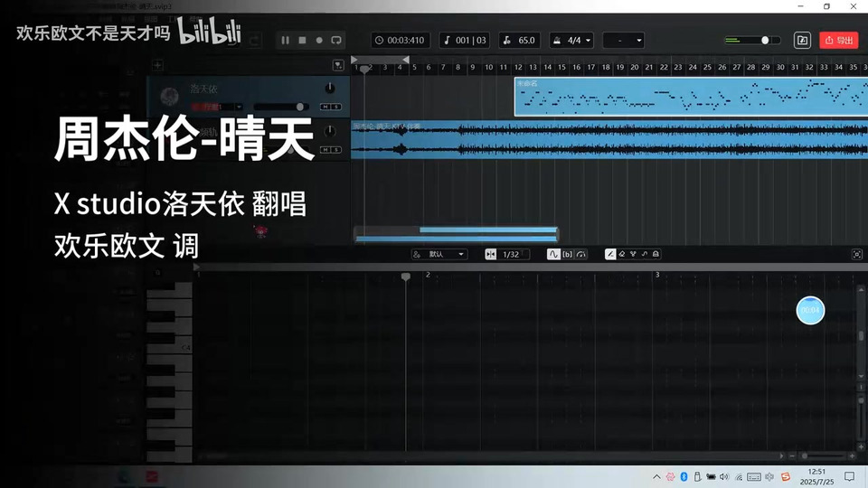Open the music file import icon
The image size is (868, 488).
point(802,41)
